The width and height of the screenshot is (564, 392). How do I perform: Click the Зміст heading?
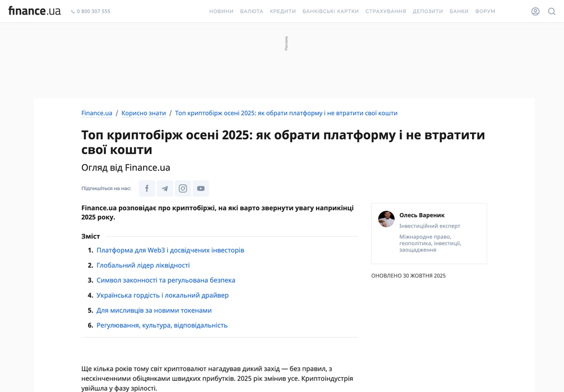pos(91,237)
